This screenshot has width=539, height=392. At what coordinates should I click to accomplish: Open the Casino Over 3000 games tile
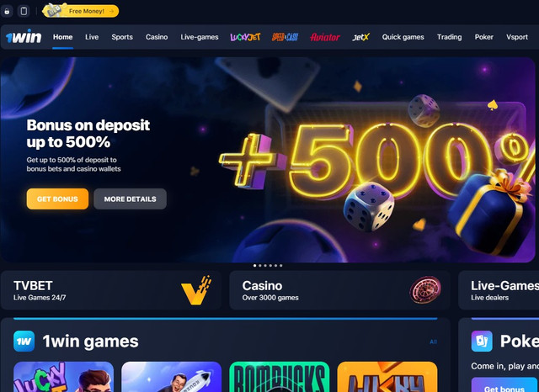(x=339, y=290)
